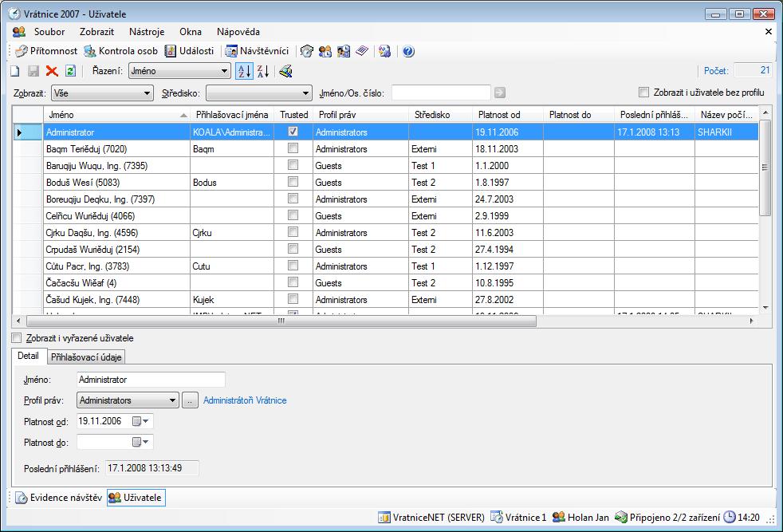Switch to the Evidence návštěv window tab

pos(58,498)
